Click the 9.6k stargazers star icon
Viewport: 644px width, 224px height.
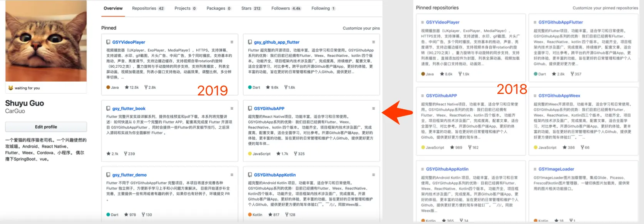tap(268, 87)
